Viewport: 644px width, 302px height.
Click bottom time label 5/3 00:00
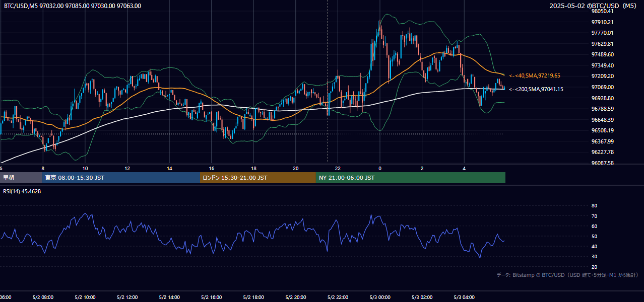pyautogui.click(x=380, y=297)
